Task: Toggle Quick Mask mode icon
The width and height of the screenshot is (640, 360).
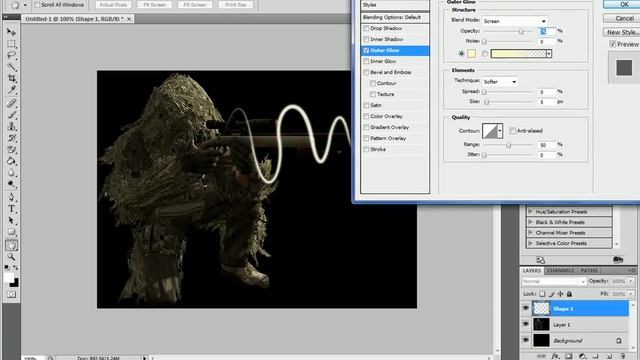Action: point(11,294)
